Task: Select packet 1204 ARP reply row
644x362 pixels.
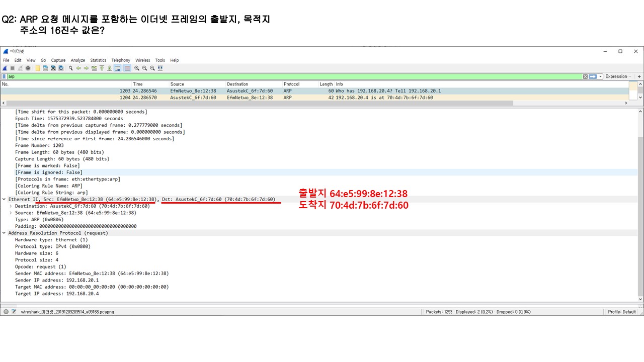Action: [314, 98]
